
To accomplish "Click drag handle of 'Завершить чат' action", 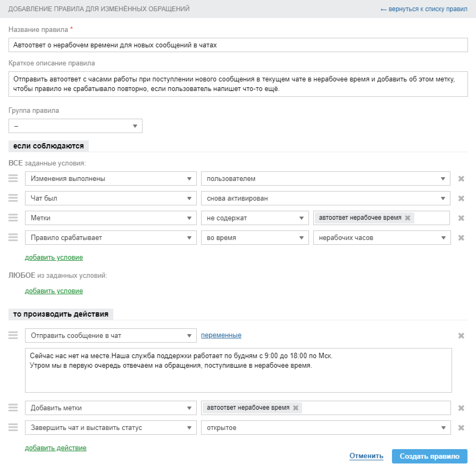I will click(13, 428).
